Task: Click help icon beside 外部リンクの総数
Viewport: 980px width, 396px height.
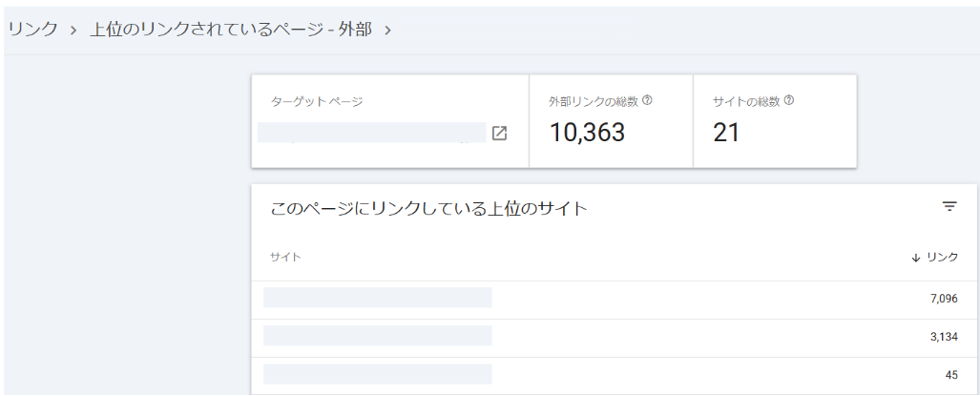Action: coord(648,100)
